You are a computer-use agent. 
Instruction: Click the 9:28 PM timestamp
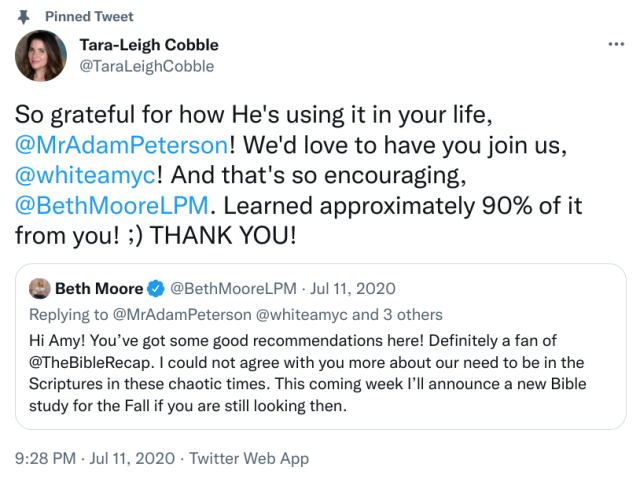pos(44,459)
